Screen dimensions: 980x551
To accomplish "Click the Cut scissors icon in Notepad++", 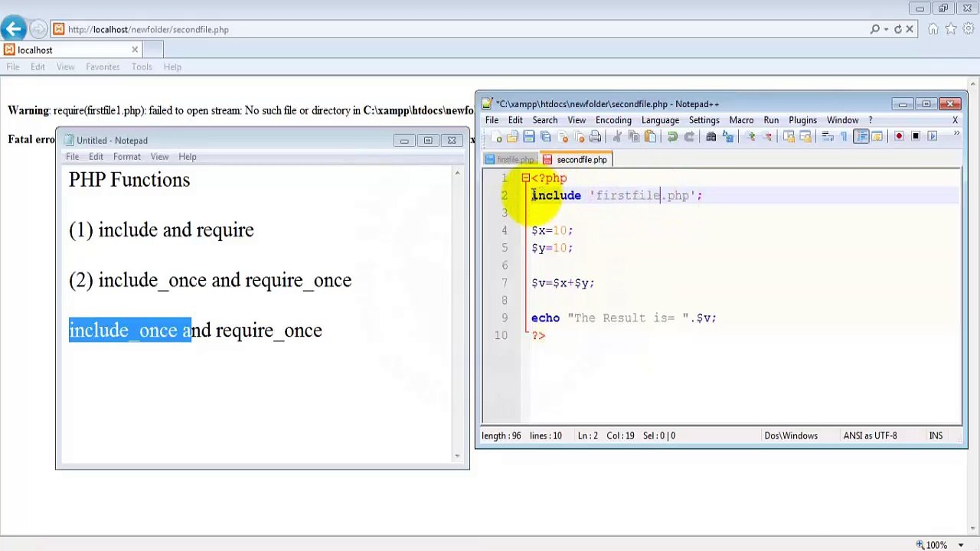I will [x=617, y=136].
